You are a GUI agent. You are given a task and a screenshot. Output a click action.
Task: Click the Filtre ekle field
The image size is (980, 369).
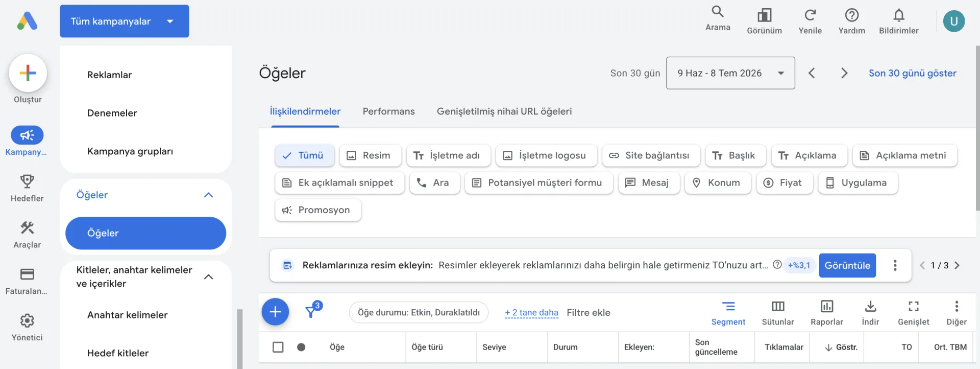589,312
